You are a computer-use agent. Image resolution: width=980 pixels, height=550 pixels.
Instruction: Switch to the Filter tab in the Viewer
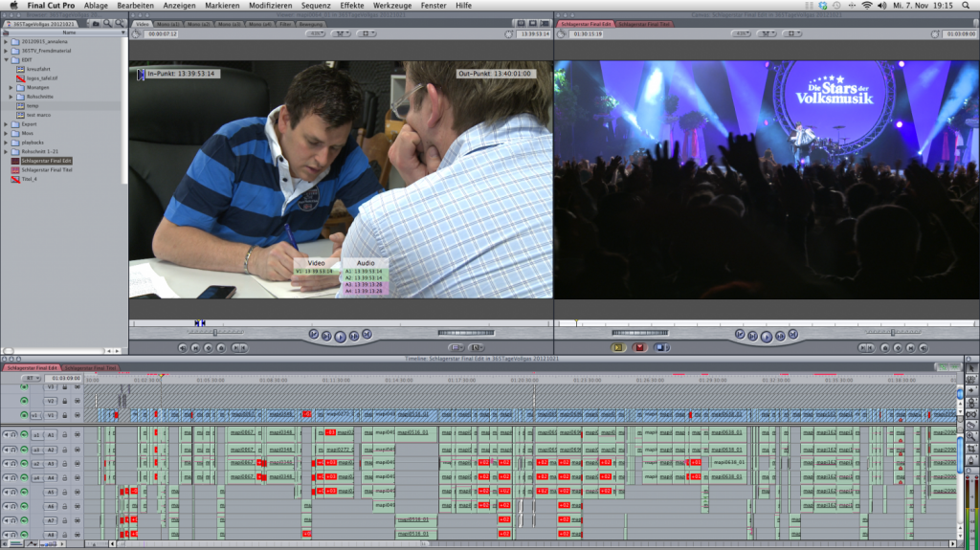coord(285,23)
